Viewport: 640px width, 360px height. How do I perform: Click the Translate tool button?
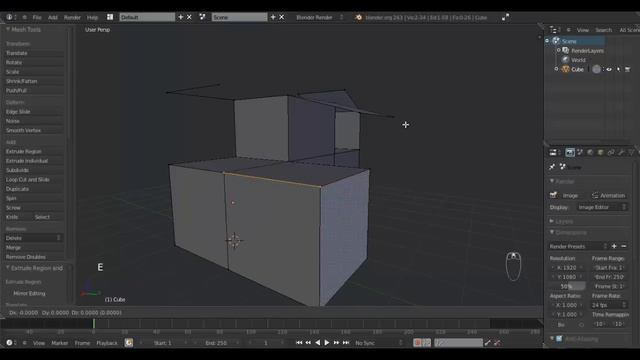click(x=34, y=53)
